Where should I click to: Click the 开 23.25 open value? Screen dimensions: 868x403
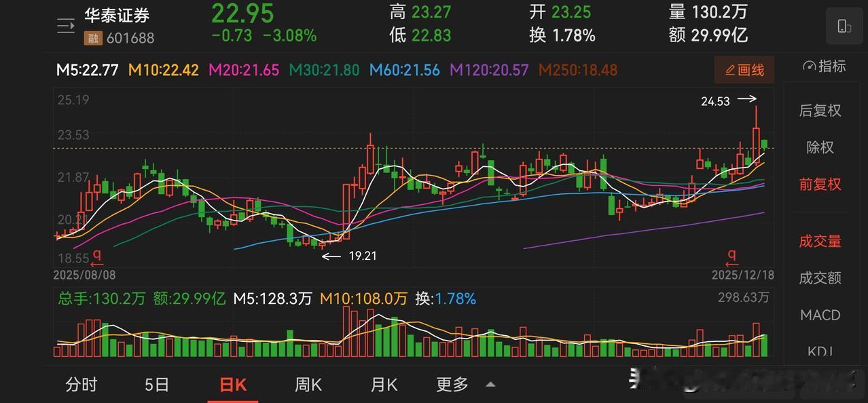[x=560, y=12]
